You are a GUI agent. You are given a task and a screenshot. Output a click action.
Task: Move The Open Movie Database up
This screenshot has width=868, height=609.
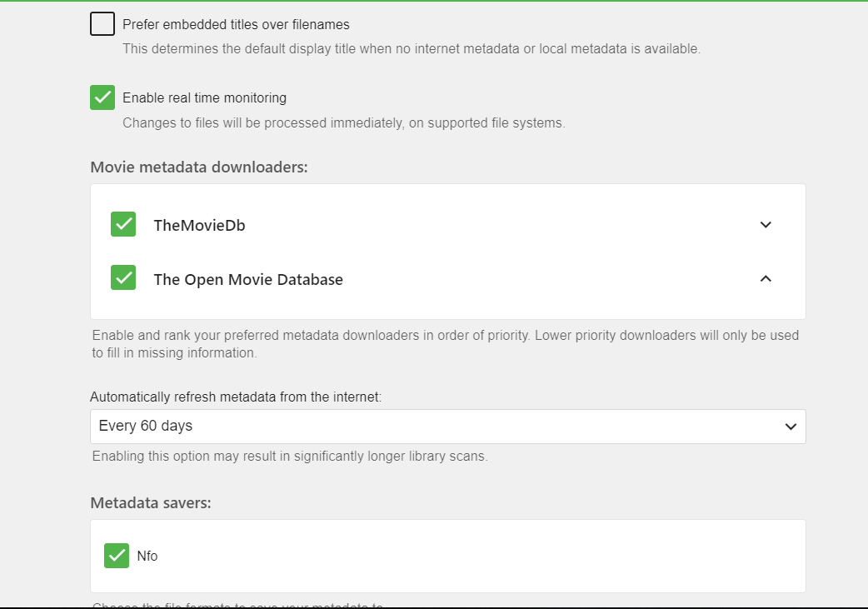766,279
